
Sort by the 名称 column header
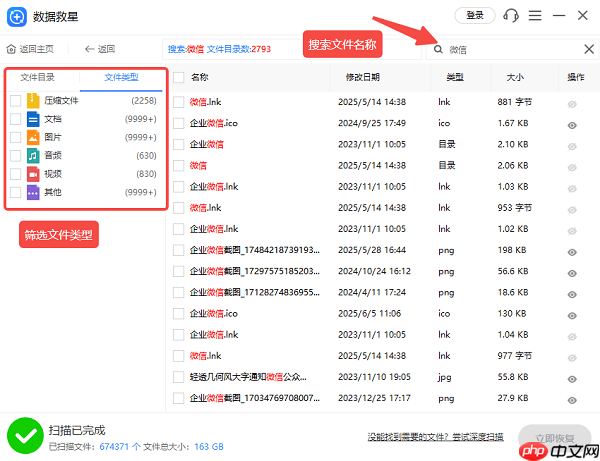[x=199, y=77]
